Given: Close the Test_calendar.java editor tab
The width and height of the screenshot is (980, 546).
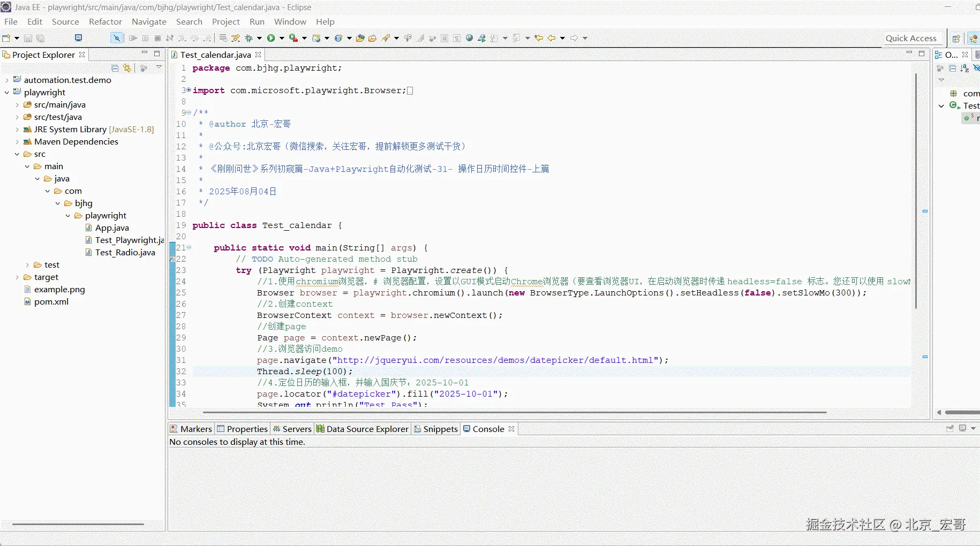Looking at the screenshot, I should point(258,55).
